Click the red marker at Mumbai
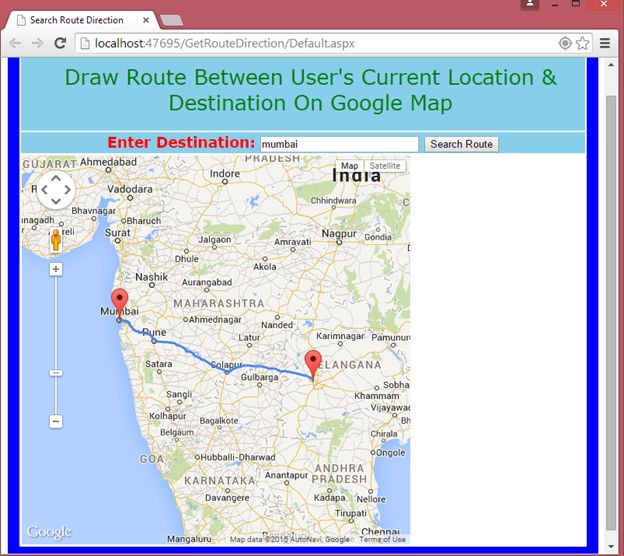 click(119, 303)
